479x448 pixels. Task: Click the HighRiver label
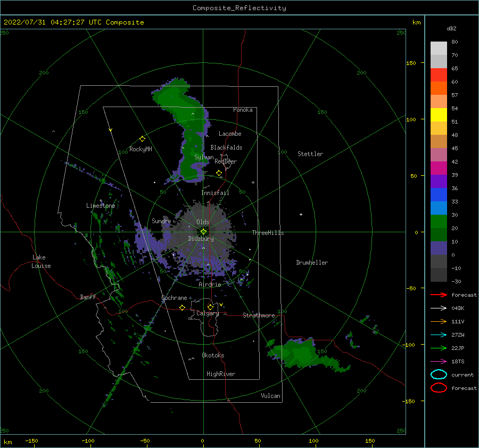[x=221, y=374]
